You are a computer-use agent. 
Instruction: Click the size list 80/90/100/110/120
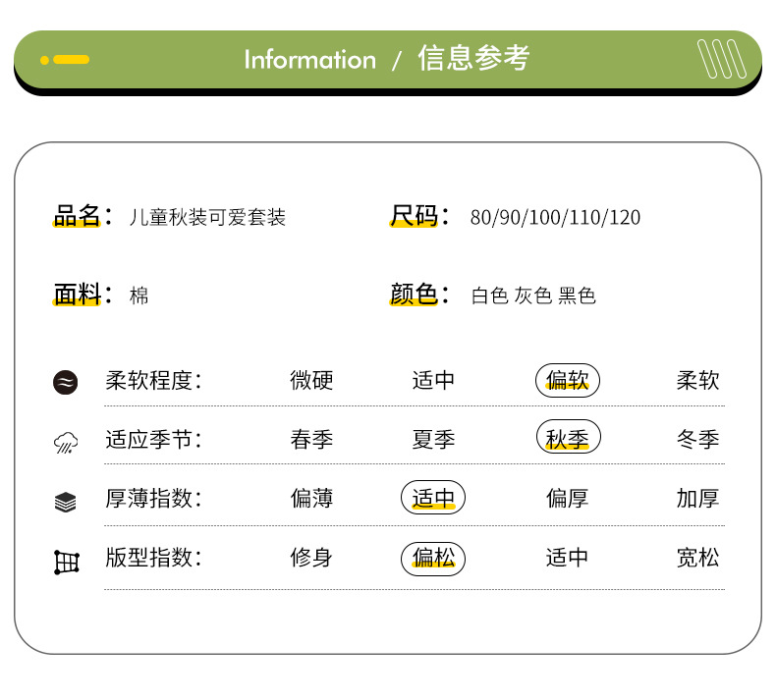point(555,217)
